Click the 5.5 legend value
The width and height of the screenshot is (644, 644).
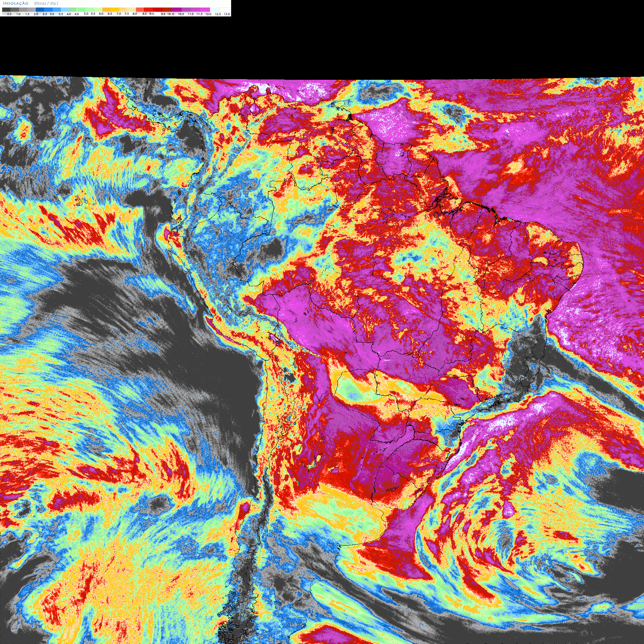tap(93, 14)
